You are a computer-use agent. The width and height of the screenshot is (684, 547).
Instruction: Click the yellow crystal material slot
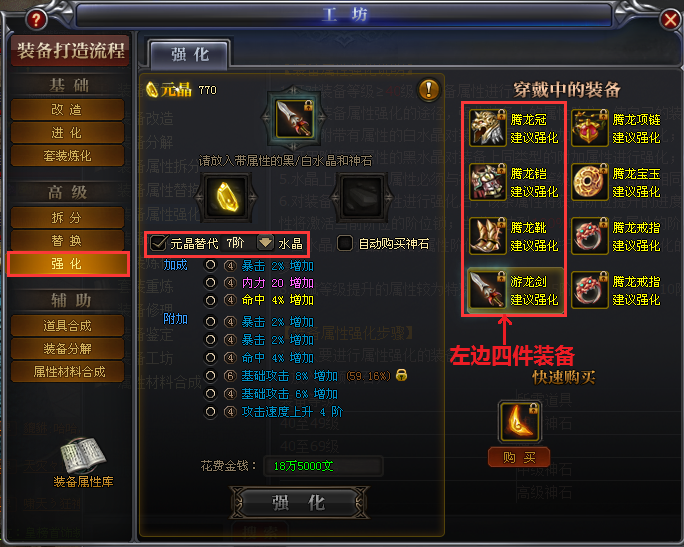(226, 198)
